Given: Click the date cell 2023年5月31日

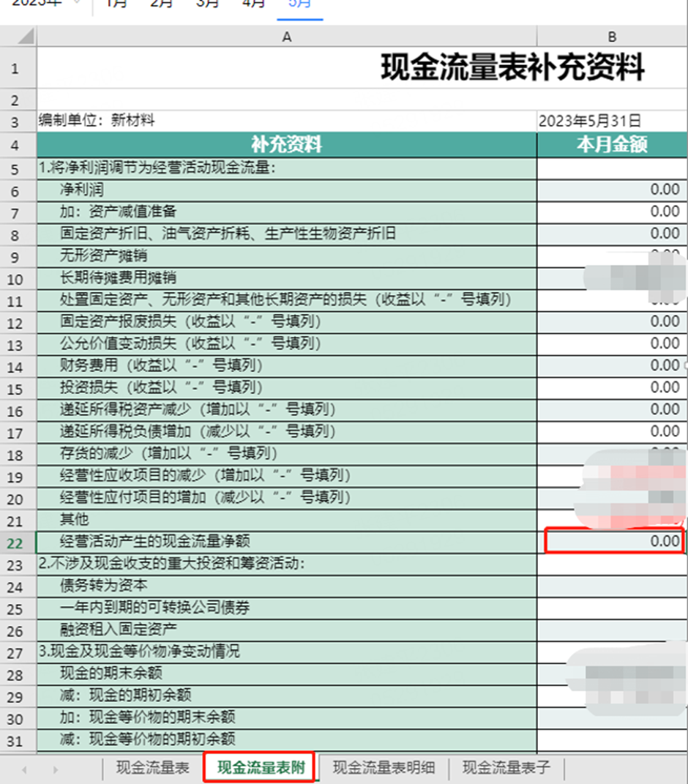Looking at the screenshot, I should [612, 121].
